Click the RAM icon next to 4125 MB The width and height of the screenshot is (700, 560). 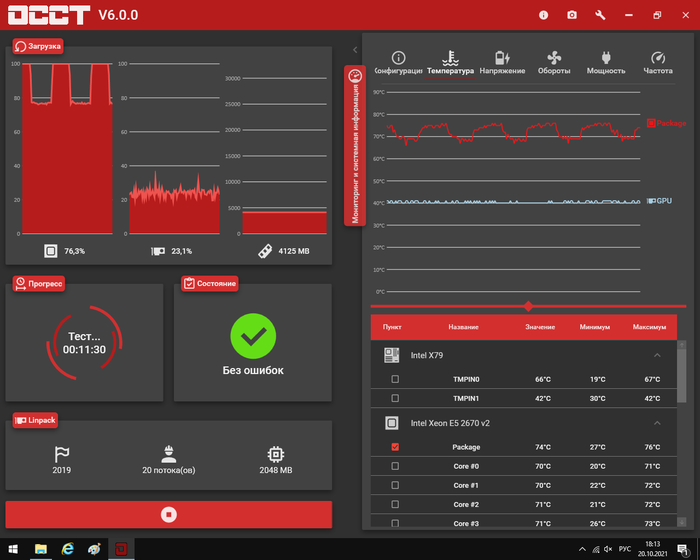point(265,251)
